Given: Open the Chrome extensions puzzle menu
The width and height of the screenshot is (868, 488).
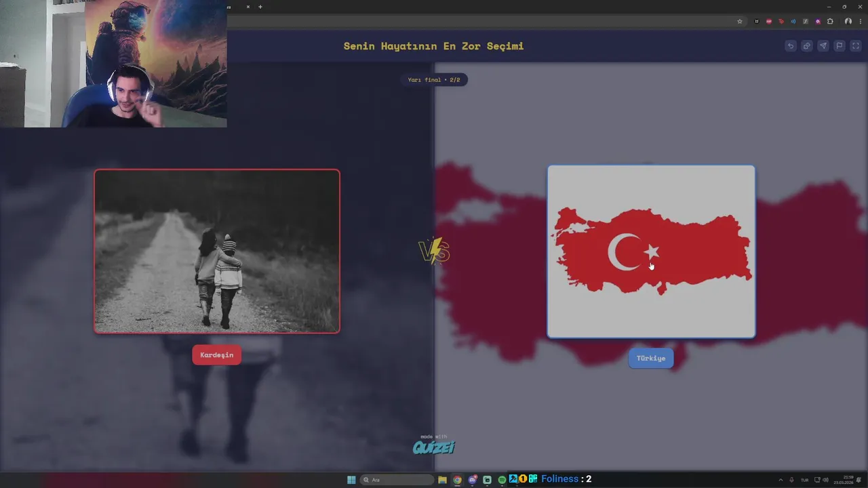Looking at the screenshot, I should click(830, 21).
